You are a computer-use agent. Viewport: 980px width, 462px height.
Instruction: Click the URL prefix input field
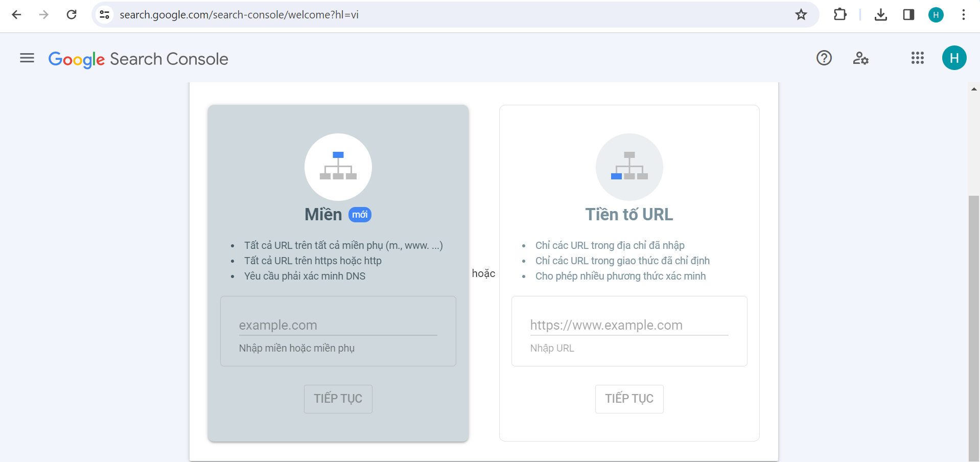(x=629, y=325)
